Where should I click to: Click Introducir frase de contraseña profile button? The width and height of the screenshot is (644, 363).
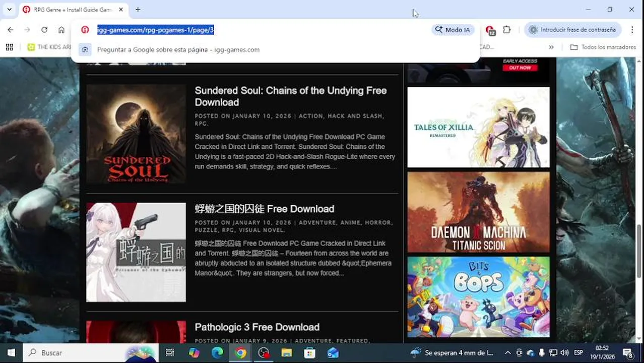(x=573, y=30)
